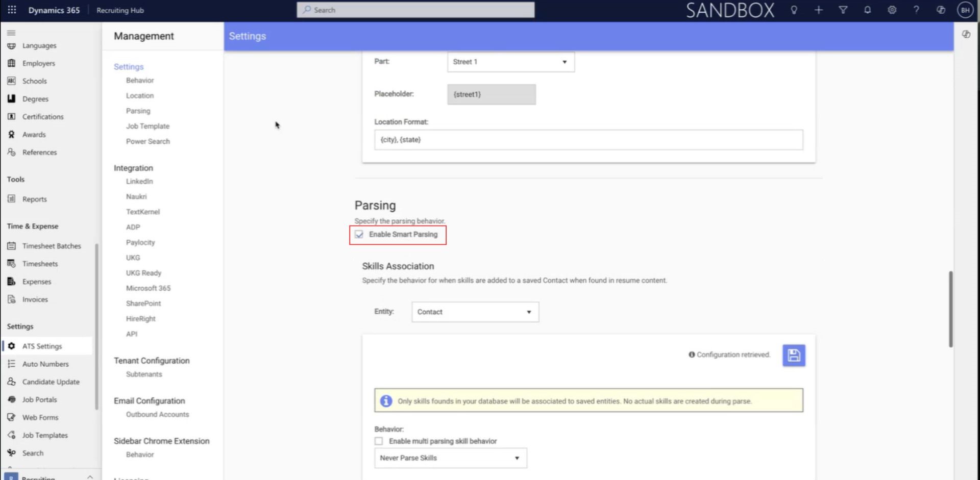980x480 pixels.
Task: Open Employers from the sidebar
Action: [38, 63]
